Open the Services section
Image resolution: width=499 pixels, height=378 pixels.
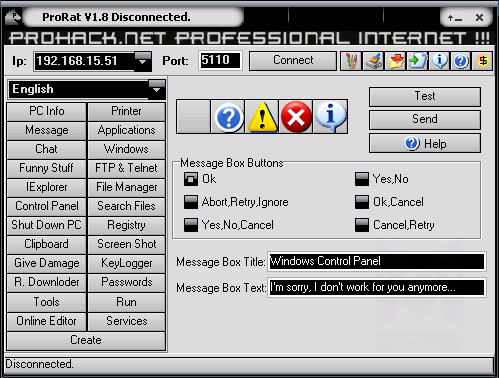pyautogui.click(x=126, y=321)
